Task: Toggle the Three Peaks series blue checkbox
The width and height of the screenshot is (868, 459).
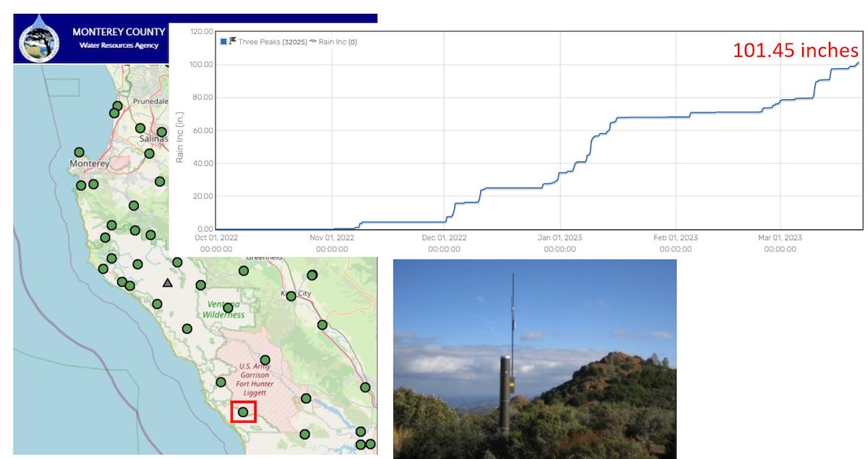Action: pyautogui.click(x=224, y=42)
